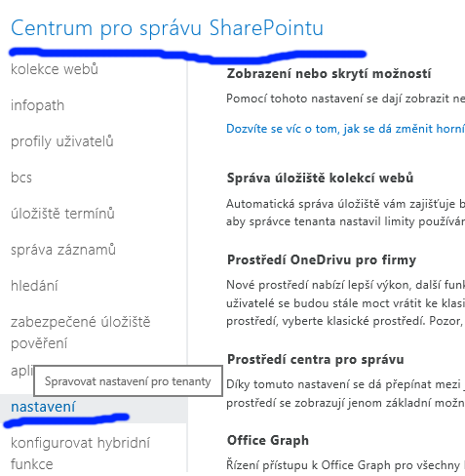
Task: Open zabezpečené úložiště pověření
Action: point(80,333)
